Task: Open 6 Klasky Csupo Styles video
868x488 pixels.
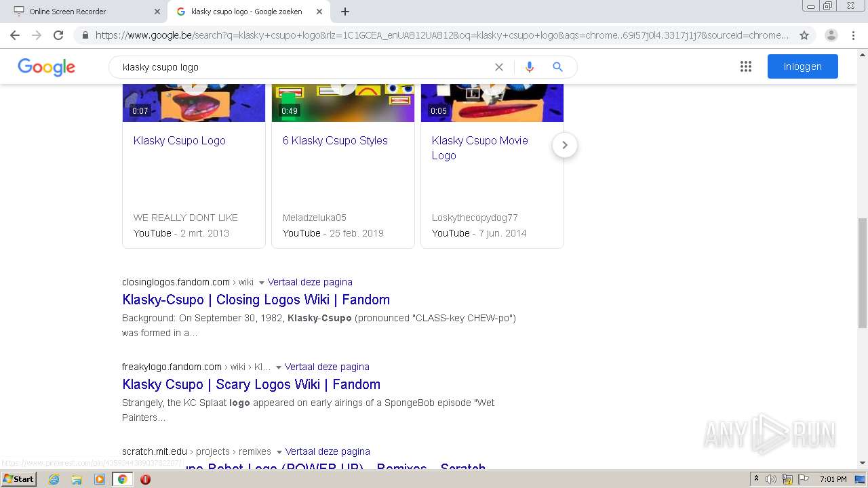Action: (x=335, y=140)
